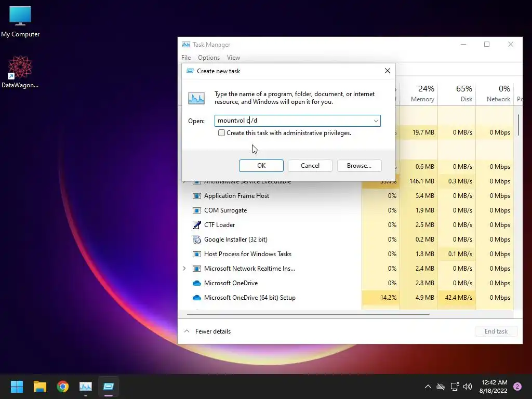The width and height of the screenshot is (532, 399).
Task: Click the CTF Loader process icon
Action: [x=196, y=225]
